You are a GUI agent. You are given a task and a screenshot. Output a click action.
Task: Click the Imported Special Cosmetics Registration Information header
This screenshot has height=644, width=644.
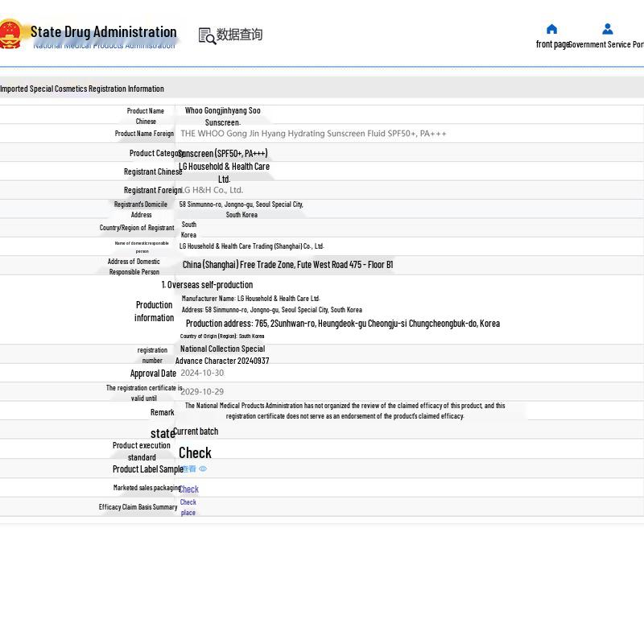pos(82,89)
